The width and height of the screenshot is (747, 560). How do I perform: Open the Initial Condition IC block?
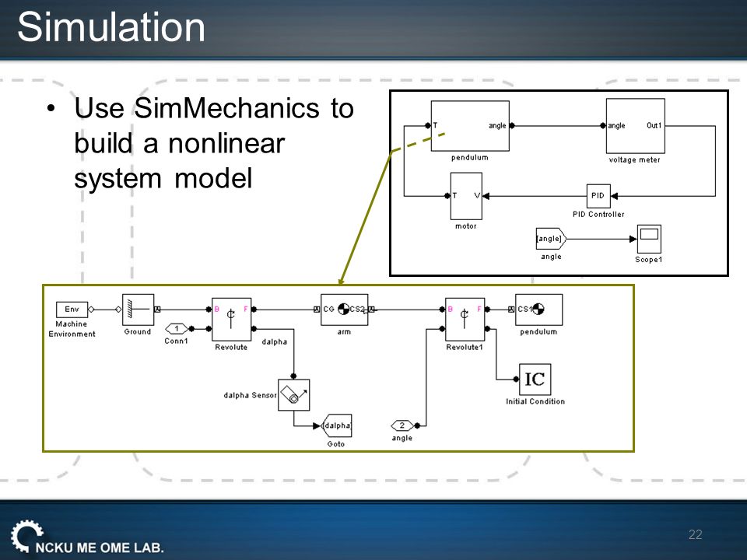coord(535,380)
